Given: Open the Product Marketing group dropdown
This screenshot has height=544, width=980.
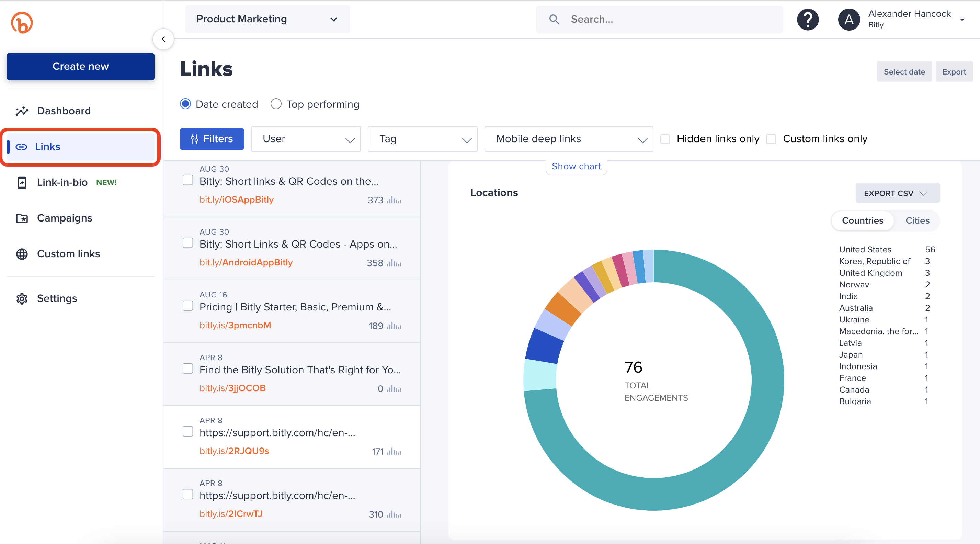Looking at the screenshot, I should coord(267,19).
